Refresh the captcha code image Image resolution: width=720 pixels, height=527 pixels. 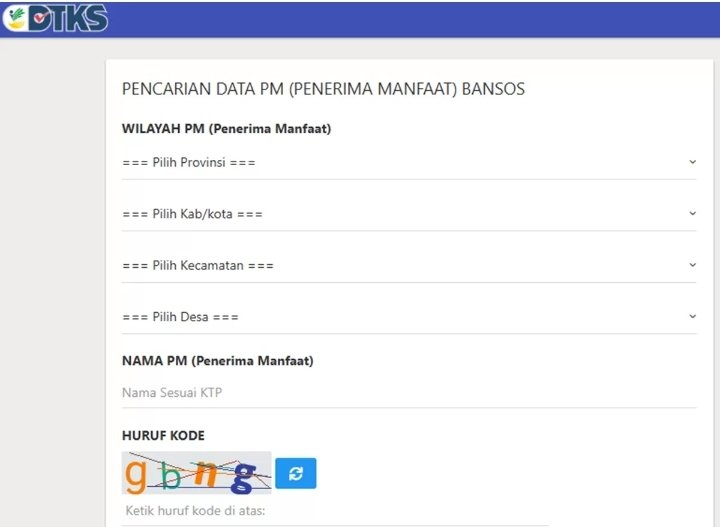[296, 473]
